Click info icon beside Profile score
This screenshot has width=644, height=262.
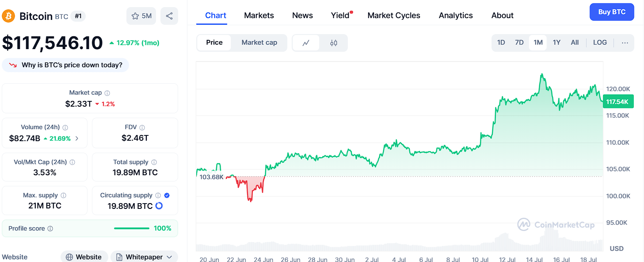[x=50, y=229]
